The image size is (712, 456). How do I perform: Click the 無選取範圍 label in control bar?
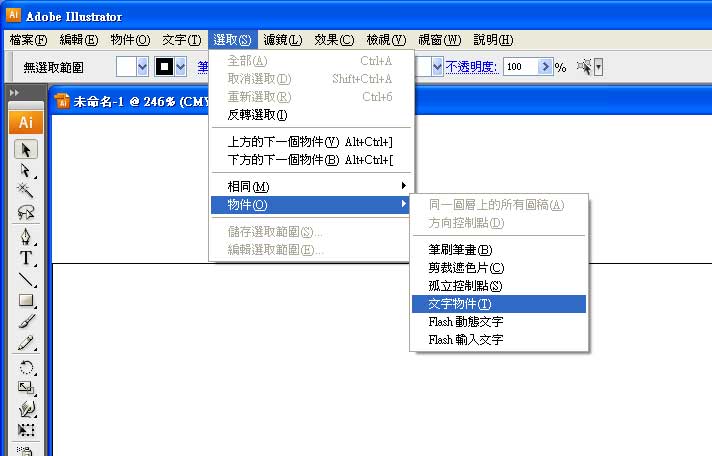54,68
